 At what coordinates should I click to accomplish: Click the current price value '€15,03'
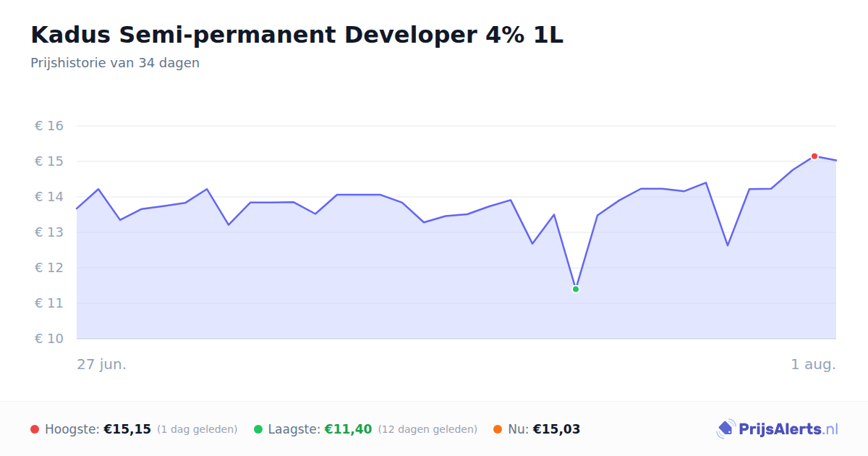(x=556, y=429)
